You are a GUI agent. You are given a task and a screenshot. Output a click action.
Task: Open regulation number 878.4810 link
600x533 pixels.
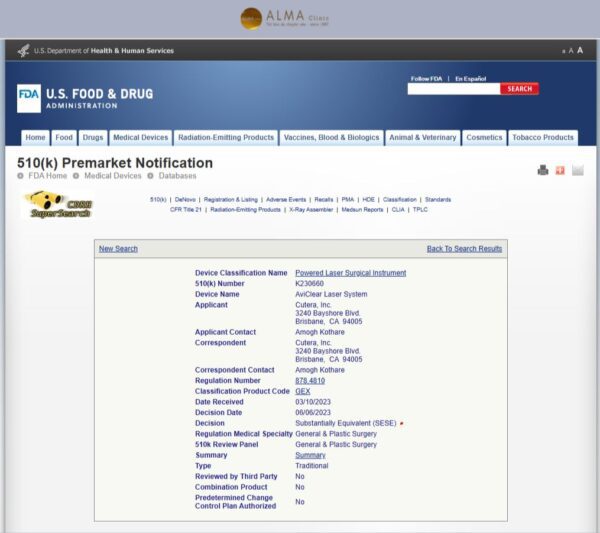(x=309, y=381)
